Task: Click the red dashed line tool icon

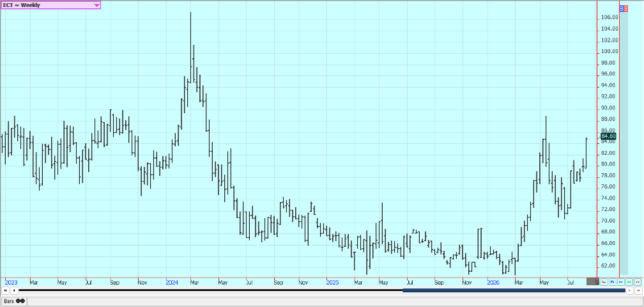Action: (638, 282)
